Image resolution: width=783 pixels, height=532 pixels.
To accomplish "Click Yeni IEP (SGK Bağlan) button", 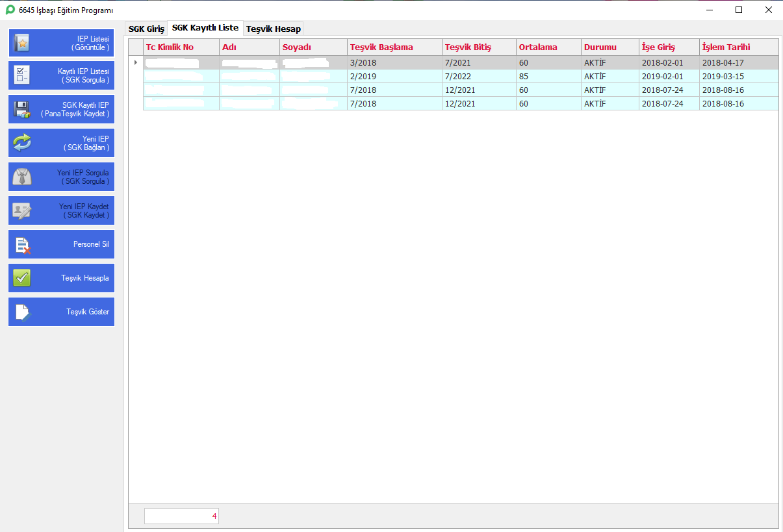I will (x=61, y=143).
